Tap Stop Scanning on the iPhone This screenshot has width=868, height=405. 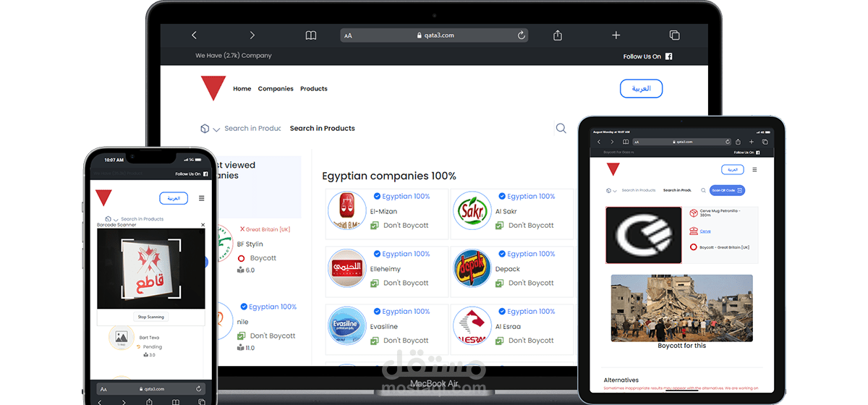[151, 317]
